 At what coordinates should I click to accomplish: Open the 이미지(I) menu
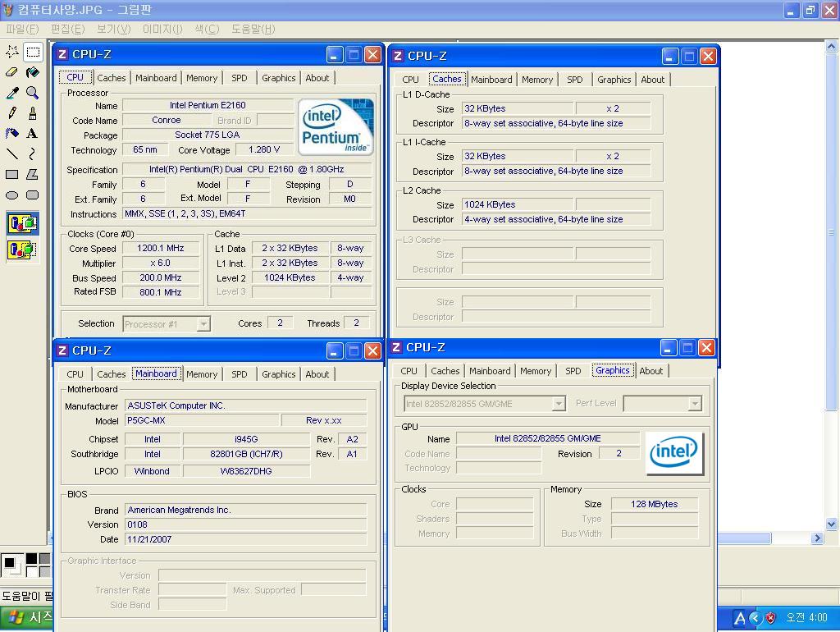click(x=162, y=29)
